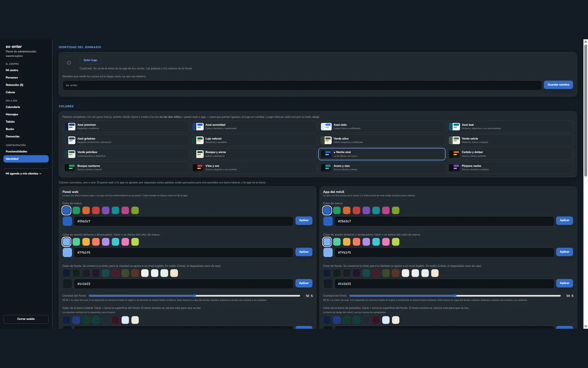The width and height of the screenshot is (588, 368).
Task: Open Funcionalidades settings
Action: pos(26,152)
